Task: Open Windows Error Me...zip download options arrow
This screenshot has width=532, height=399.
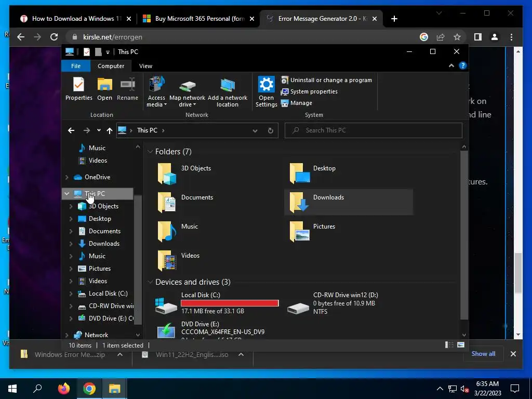Action: click(x=120, y=354)
